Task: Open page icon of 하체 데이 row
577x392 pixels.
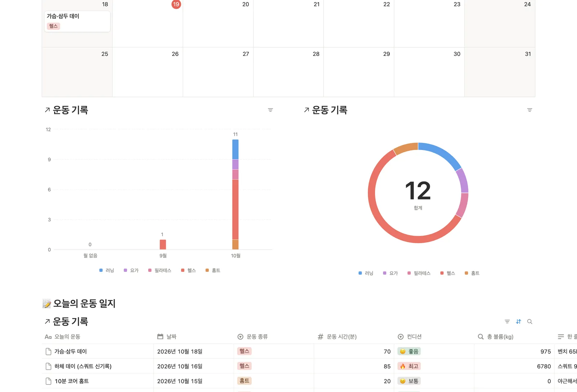Action: pyautogui.click(x=48, y=366)
